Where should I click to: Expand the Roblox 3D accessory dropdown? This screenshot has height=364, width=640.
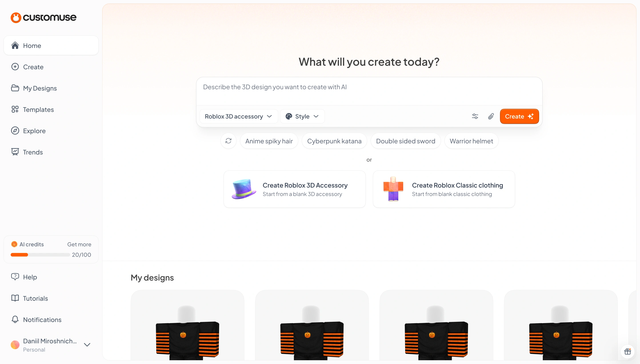[238, 116]
